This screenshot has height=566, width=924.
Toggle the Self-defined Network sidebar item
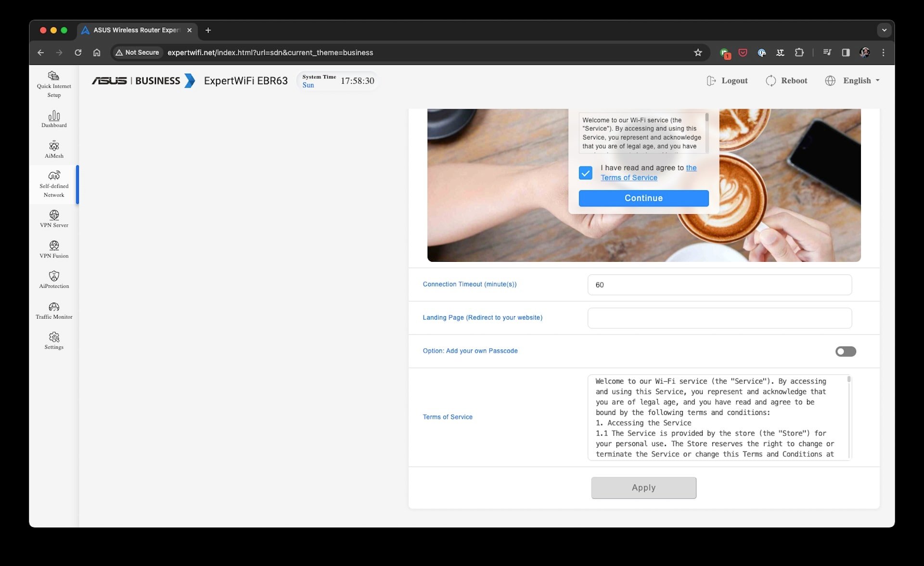coord(53,184)
